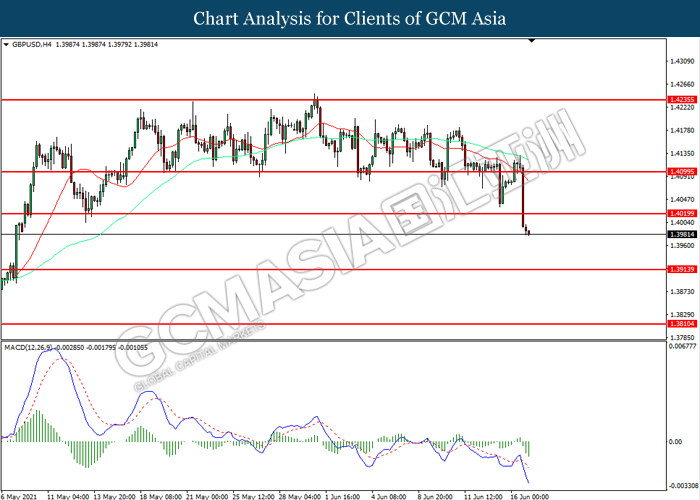Click the MACD scale value -0.003308
Image resolution: width=700 pixels, height=500 pixels.
[683, 486]
